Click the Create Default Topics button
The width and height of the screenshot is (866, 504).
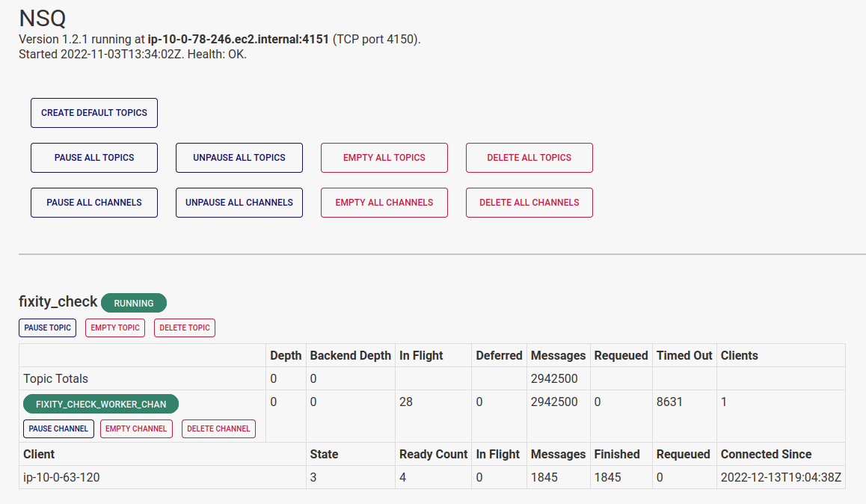94,113
